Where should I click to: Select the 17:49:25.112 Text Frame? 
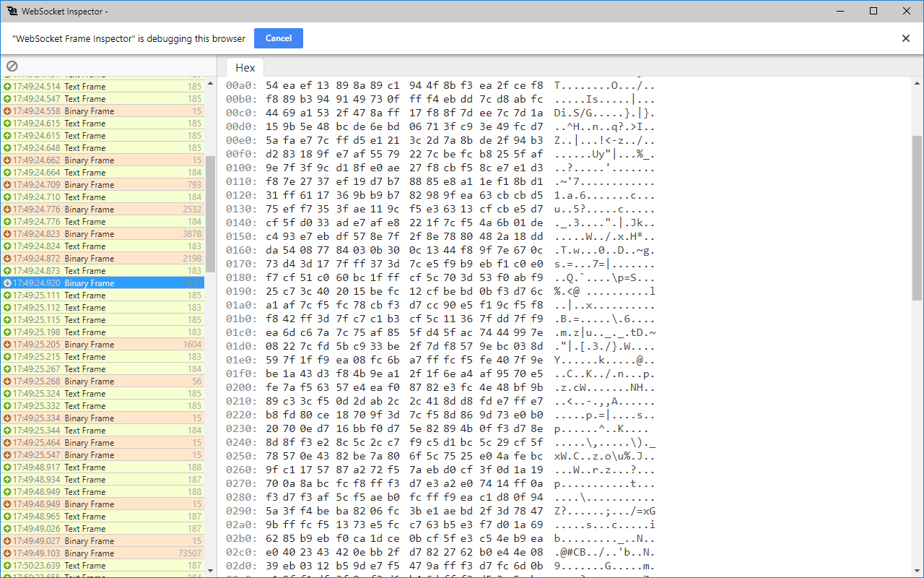point(103,308)
